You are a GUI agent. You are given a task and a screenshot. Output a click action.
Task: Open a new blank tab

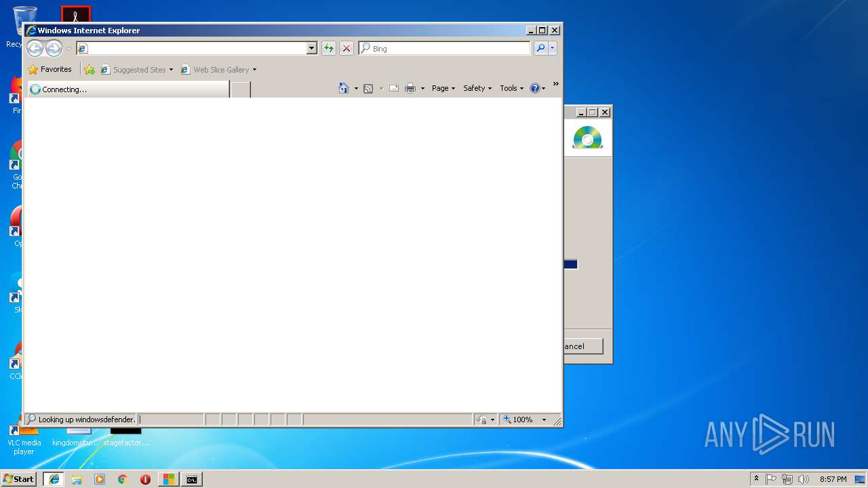tap(241, 89)
